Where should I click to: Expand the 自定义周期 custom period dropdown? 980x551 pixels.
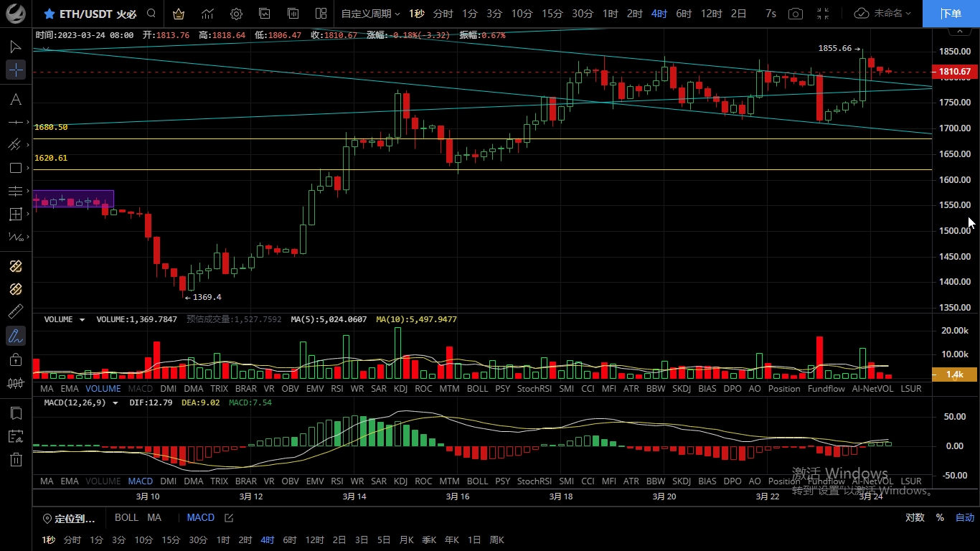click(370, 14)
